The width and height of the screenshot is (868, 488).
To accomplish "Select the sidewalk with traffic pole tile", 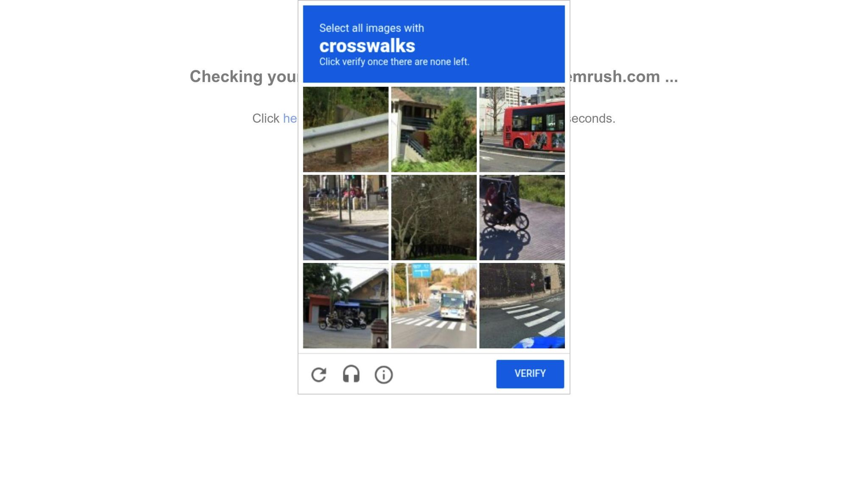I will [345, 217].
